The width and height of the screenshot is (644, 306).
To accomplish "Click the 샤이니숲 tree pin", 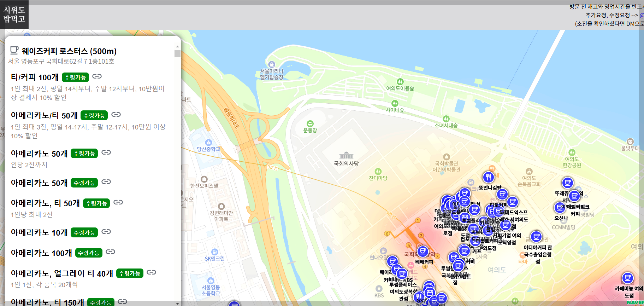I will pos(395,103).
